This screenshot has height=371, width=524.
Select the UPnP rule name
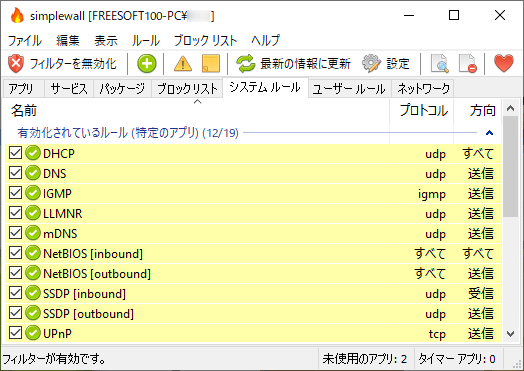click(x=57, y=334)
